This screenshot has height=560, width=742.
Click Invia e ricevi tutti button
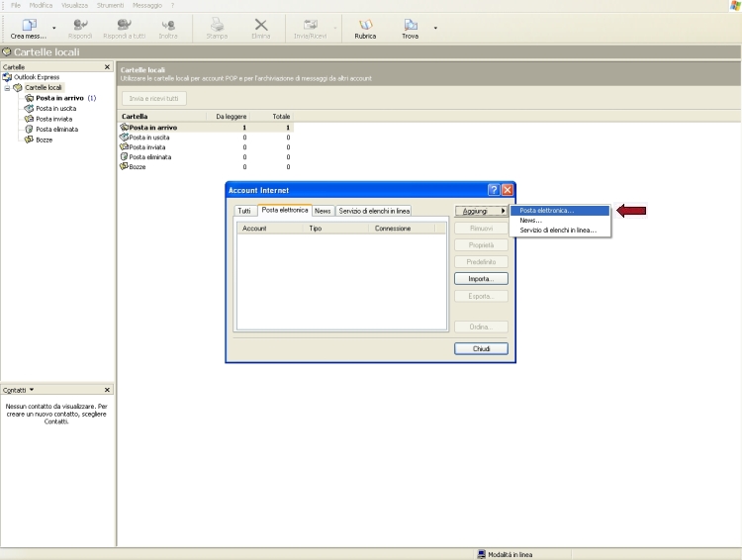153,99
